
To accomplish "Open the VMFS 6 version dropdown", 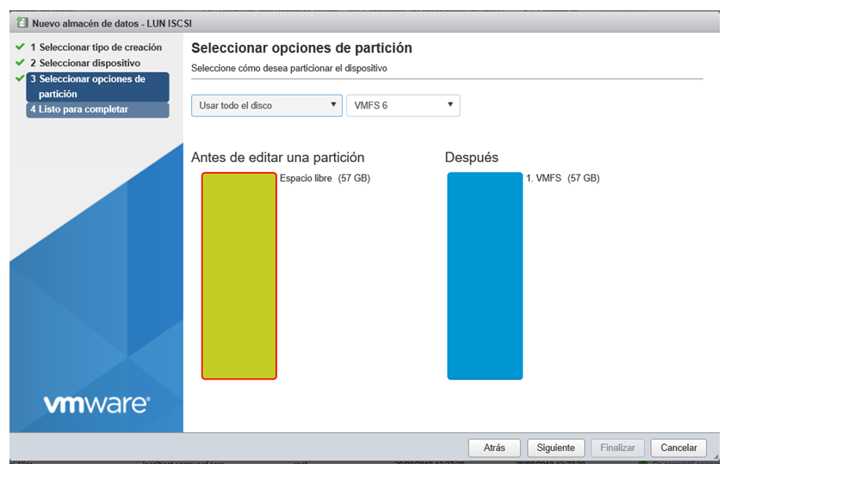I will click(x=403, y=105).
